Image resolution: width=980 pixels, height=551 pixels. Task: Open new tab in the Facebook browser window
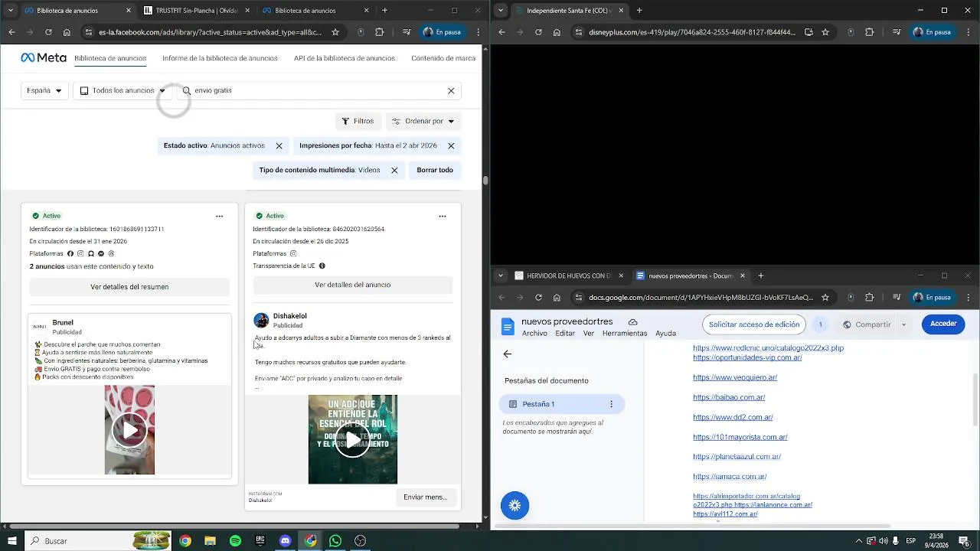384,11
